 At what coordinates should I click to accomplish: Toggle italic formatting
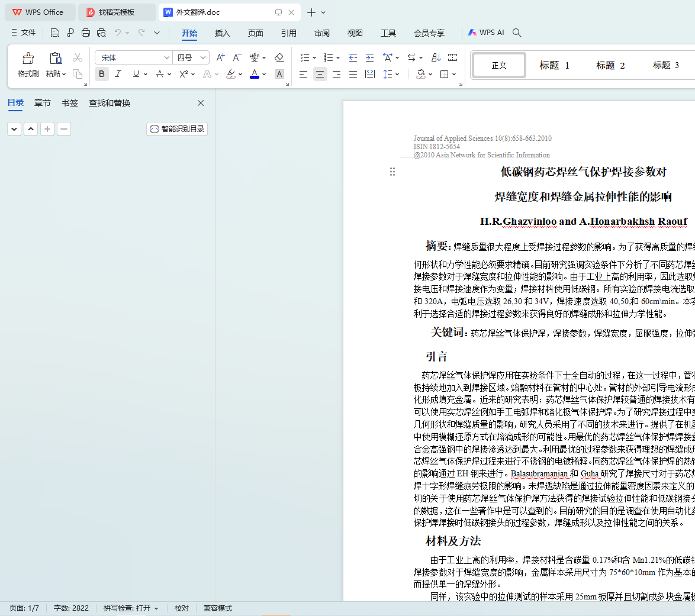(118, 74)
